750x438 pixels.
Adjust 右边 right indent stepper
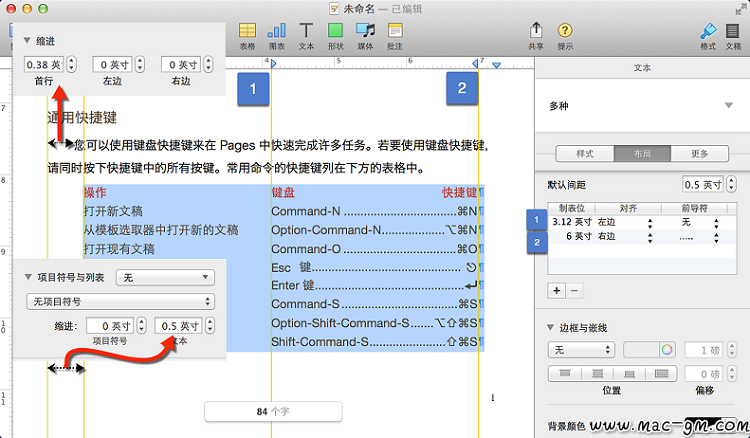tap(208, 64)
